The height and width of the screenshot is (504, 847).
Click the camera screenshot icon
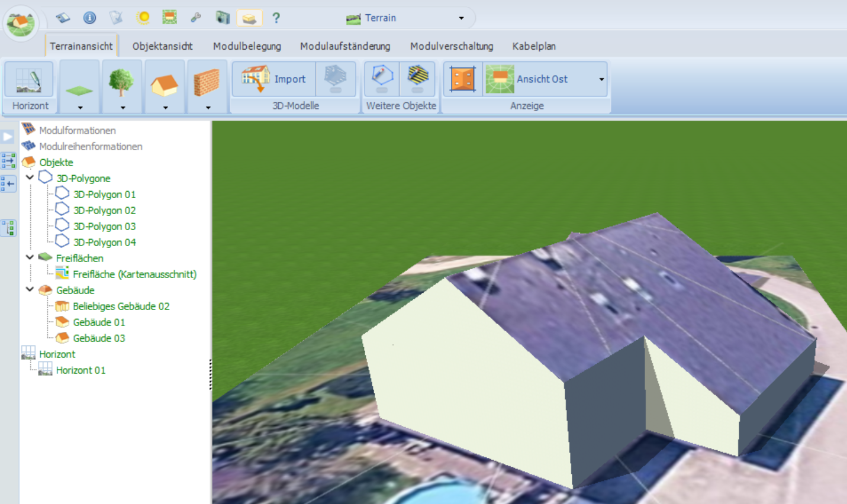tap(223, 18)
